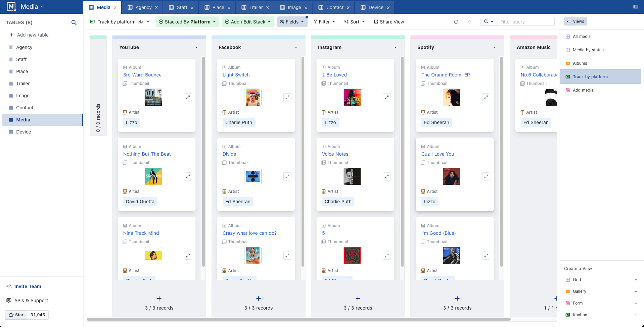Expand the Voice Notes card
Image resolution: width=644 pixels, height=327 pixels.
pos(387,176)
